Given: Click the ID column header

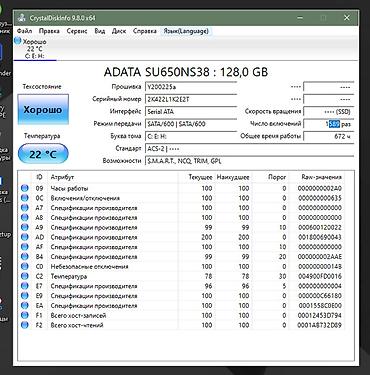Looking at the screenshot, I should (x=39, y=177).
